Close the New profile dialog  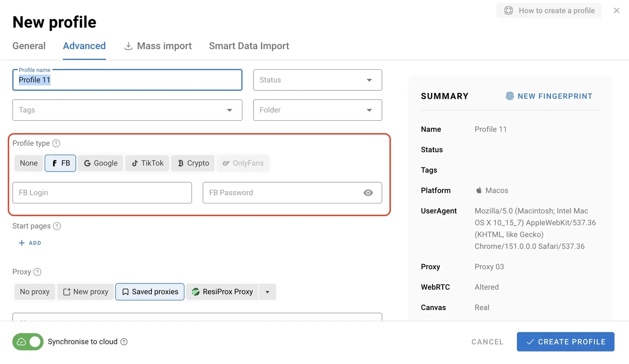coord(616,10)
